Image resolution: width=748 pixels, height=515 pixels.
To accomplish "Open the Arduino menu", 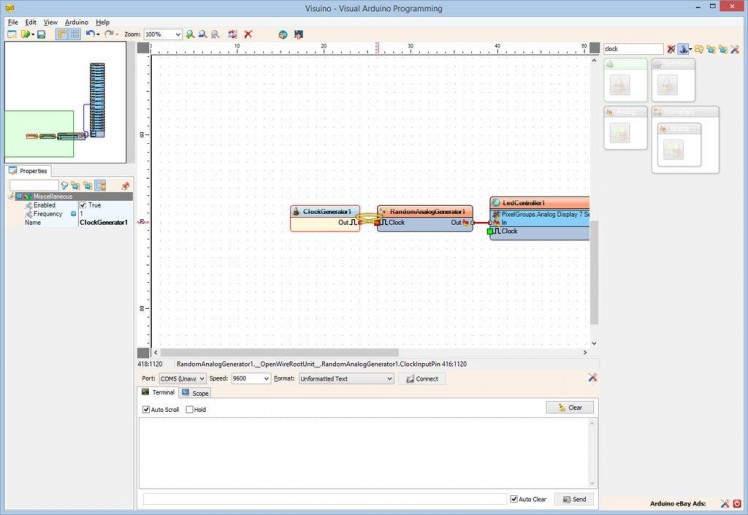I will coord(76,21).
